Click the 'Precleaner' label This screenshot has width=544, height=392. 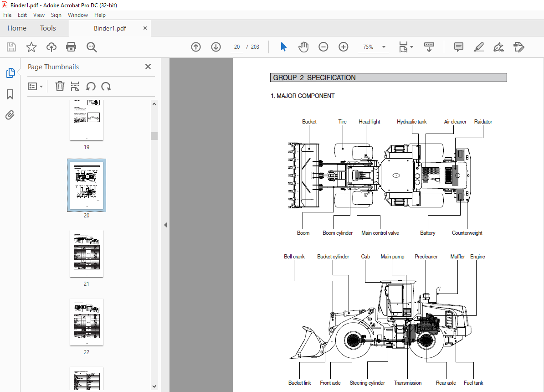click(x=426, y=257)
